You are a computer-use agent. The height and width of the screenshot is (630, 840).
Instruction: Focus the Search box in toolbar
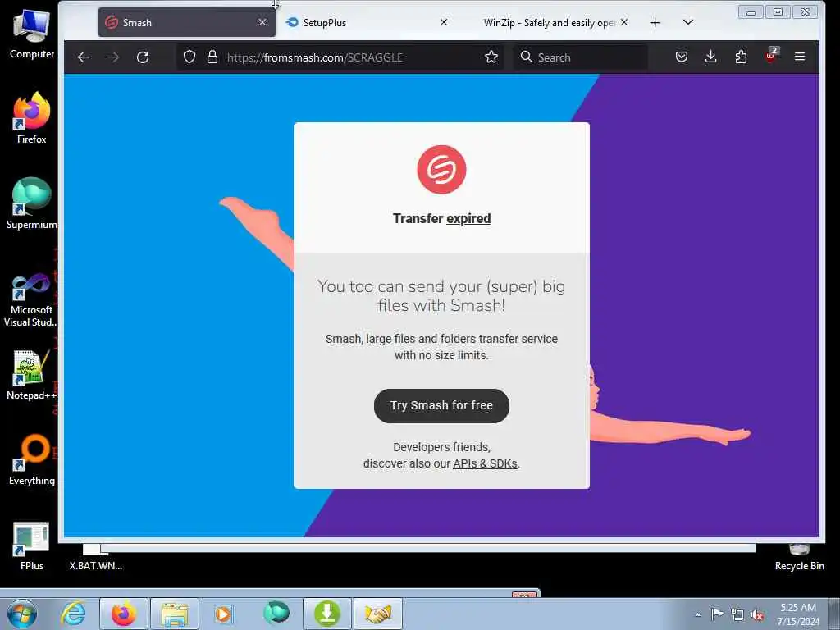click(581, 57)
